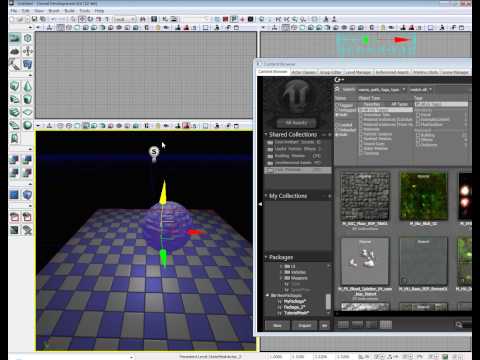Click the New button below Packages
Image resolution: width=480 pixels, height=360 pixels.
click(277, 325)
